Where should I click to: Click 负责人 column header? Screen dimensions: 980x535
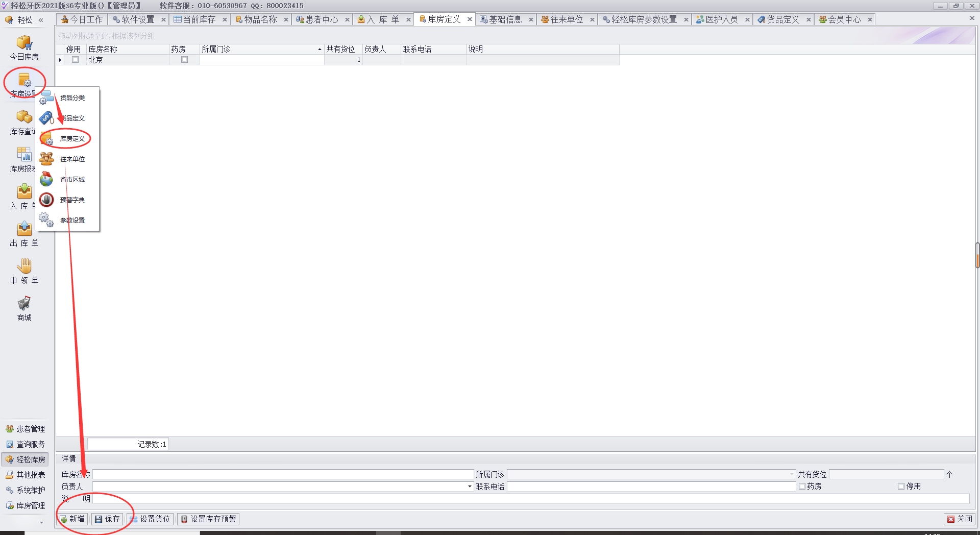(x=381, y=50)
